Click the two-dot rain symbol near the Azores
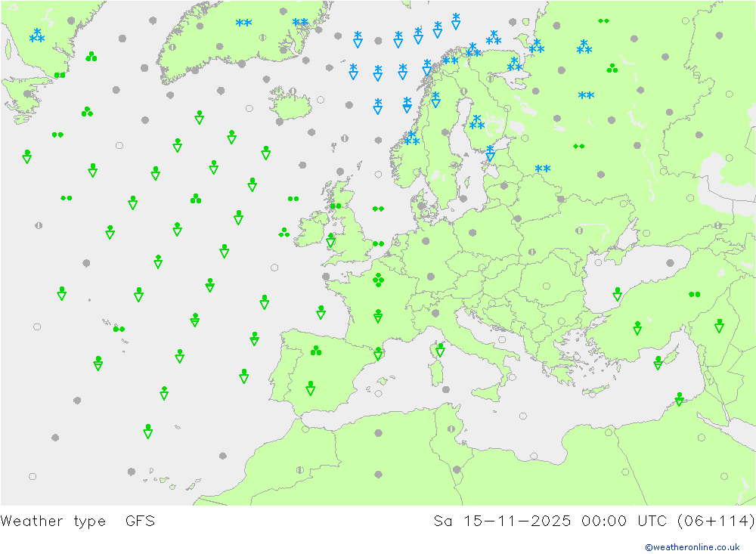The image size is (756, 554). tap(119, 329)
